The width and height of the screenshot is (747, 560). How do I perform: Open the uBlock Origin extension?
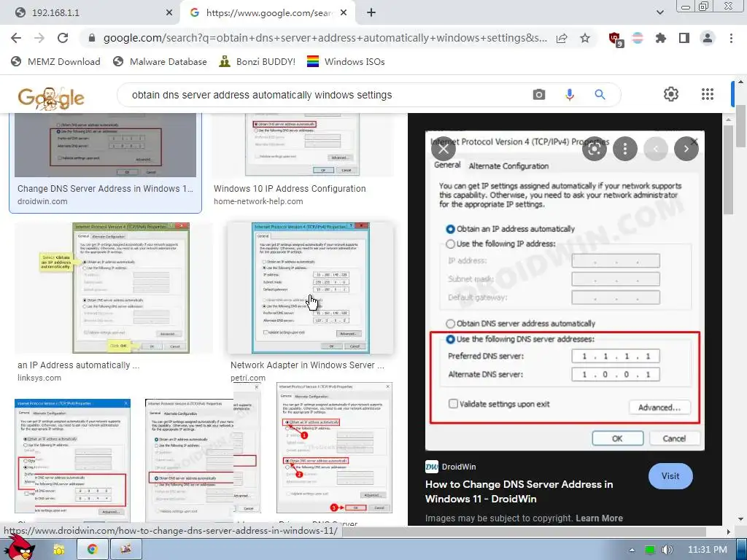point(615,39)
